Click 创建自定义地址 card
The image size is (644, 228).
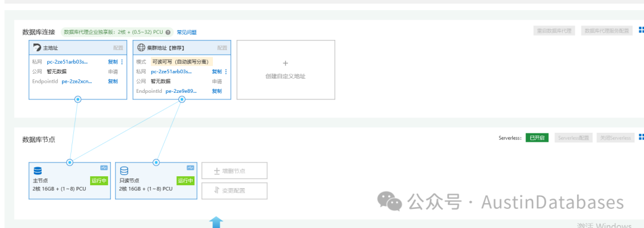pyautogui.click(x=286, y=70)
